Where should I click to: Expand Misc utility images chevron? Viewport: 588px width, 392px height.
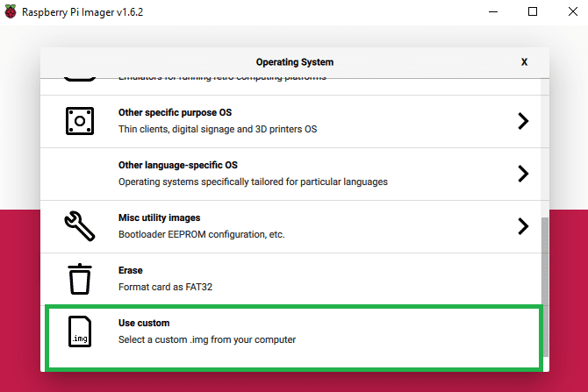(523, 226)
